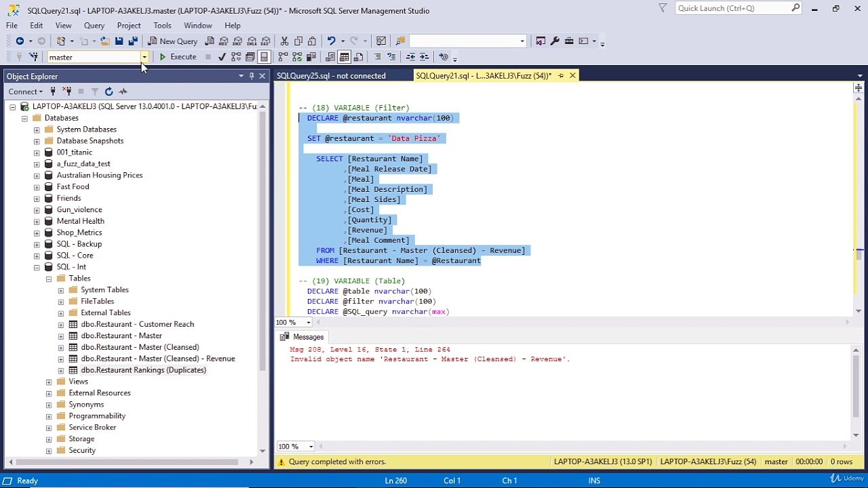Screen dimensions: 868x488
Task: Click the Properties wrench icon
Action: (x=555, y=41)
